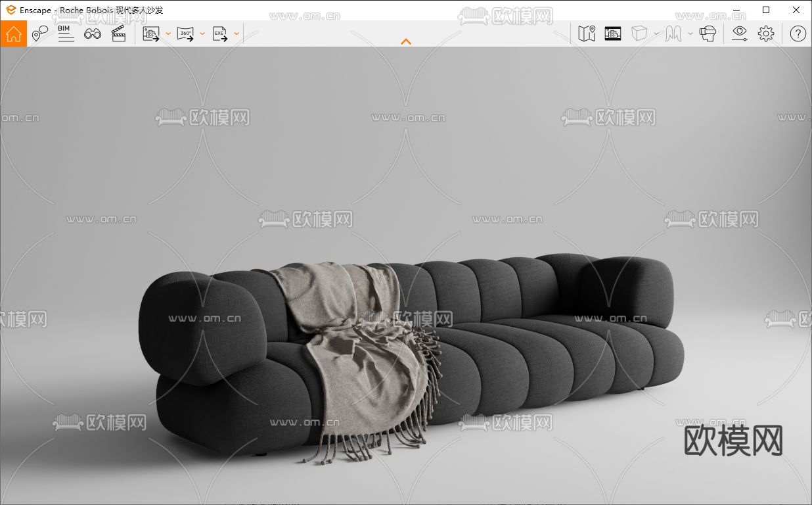Open visual settings eye icon

point(740,34)
